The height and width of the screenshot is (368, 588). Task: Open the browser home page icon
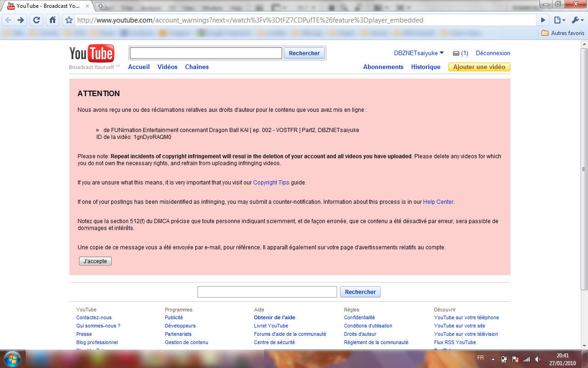(x=52, y=20)
